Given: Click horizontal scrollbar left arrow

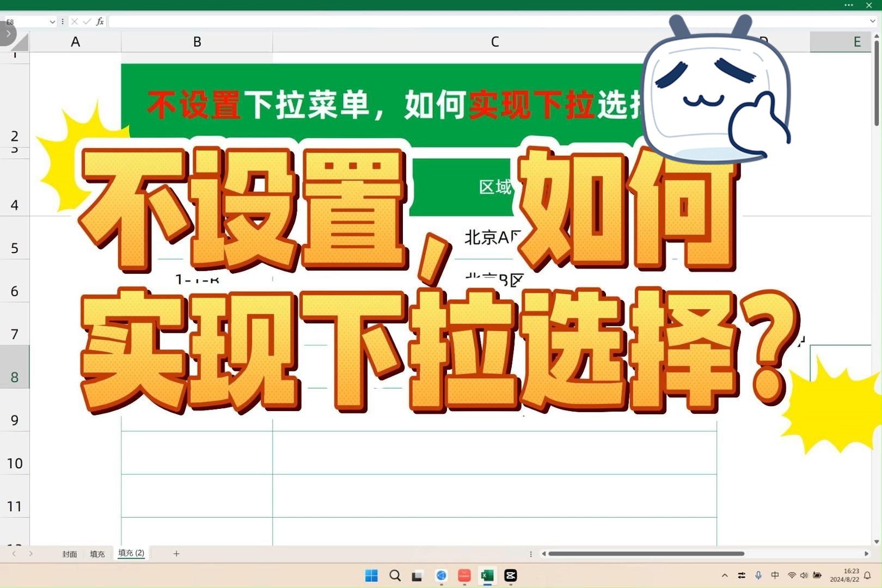Looking at the screenshot, I should [543, 554].
